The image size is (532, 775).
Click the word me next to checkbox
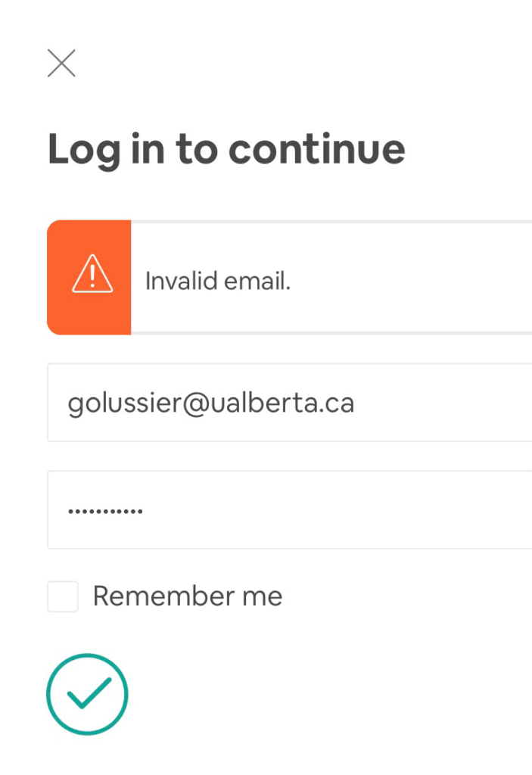[x=262, y=596]
